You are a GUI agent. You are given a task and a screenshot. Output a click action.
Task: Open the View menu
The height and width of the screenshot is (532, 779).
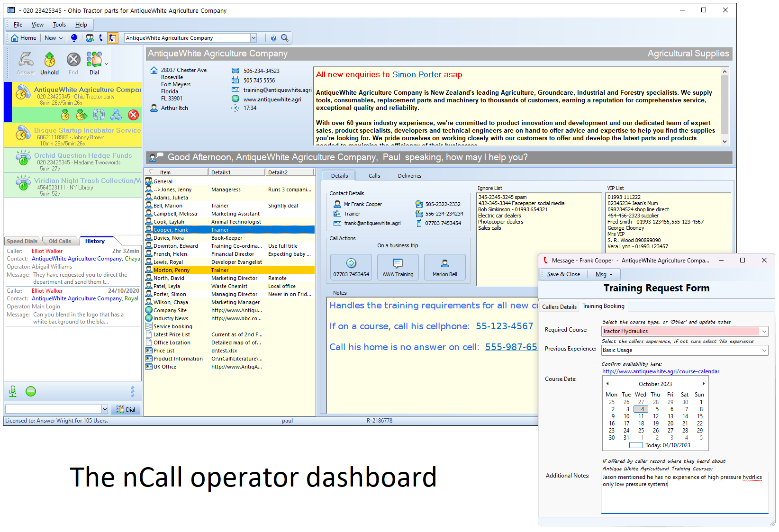(x=37, y=25)
